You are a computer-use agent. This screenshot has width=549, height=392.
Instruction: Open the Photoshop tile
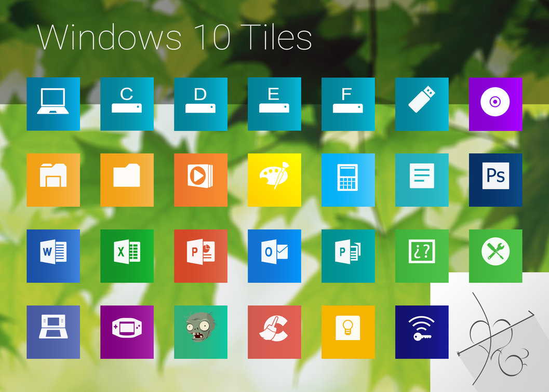pos(495,180)
